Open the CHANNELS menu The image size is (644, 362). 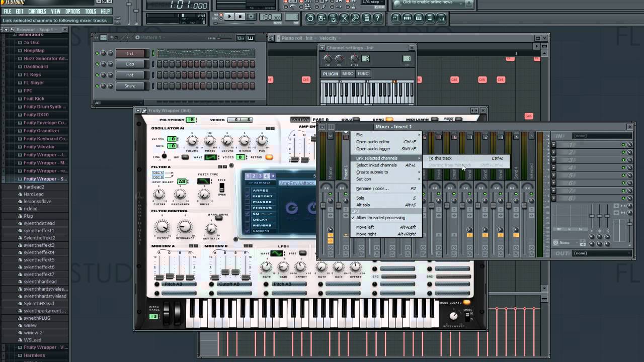coord(37,11)
